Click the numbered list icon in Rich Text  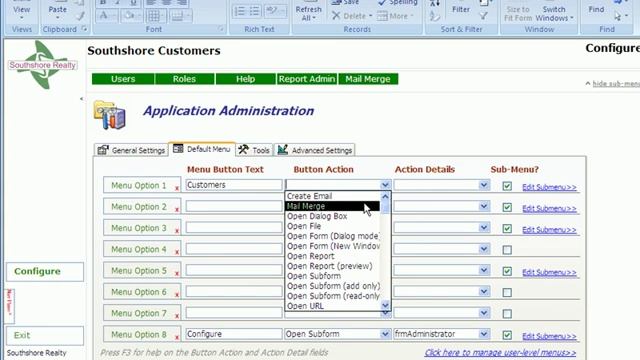click(240, 11)
